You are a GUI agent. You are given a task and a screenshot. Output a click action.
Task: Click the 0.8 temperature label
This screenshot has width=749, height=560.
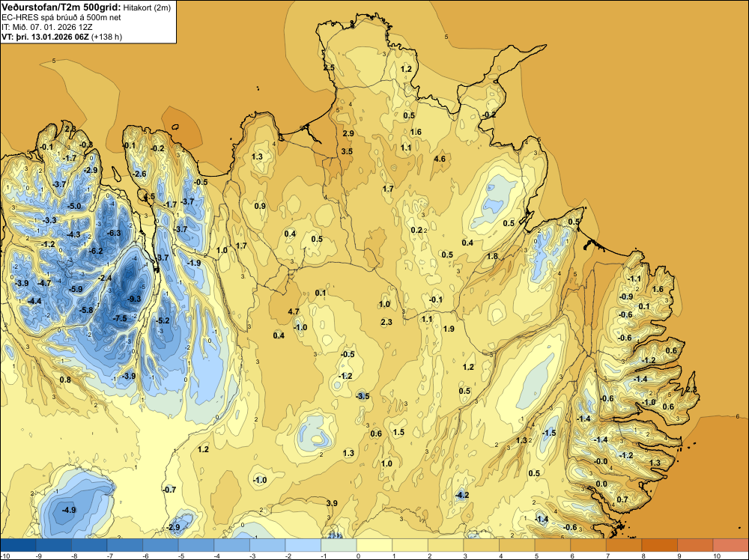65,380
